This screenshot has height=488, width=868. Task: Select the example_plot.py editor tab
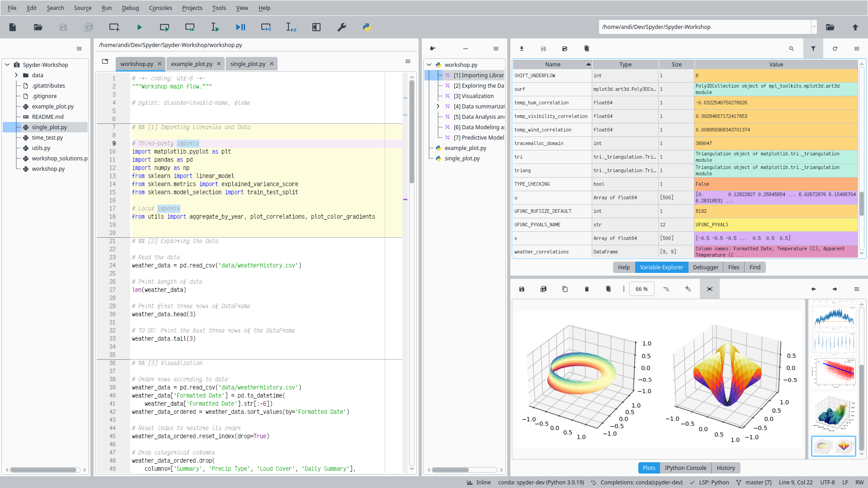click(x=191, y=64)
